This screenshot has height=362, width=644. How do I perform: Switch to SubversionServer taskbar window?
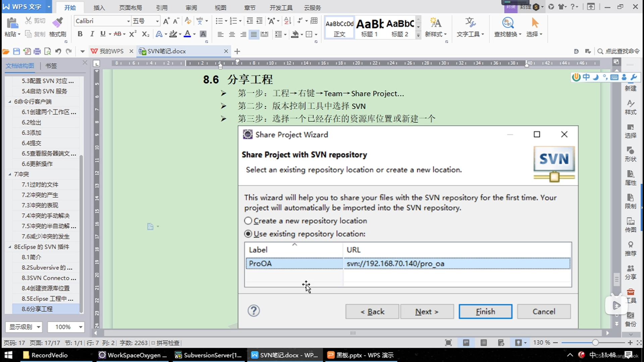(209, 355)
